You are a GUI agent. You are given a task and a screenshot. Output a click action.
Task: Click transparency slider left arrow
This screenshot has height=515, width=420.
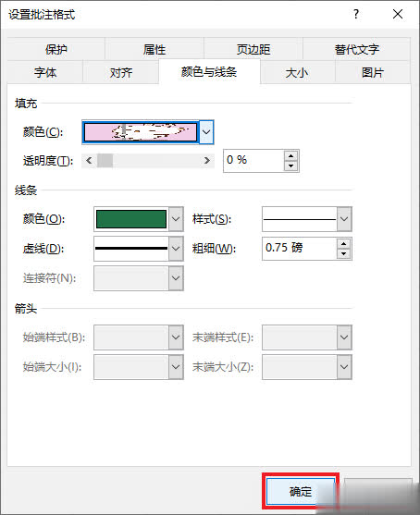click(x=89, y=161)
